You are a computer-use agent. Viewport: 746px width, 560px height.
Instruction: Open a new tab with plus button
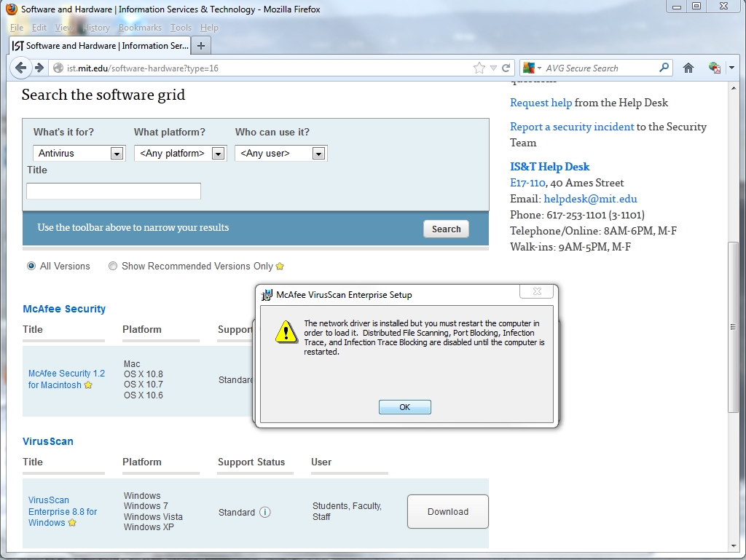pyautogui.click(x=201, y=46)
